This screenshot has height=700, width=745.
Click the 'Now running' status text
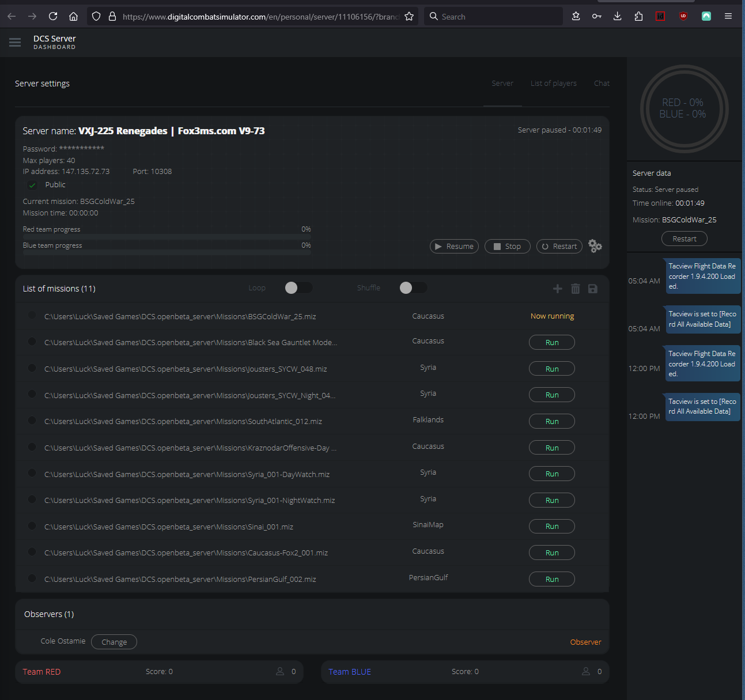(x=552, y=316)
